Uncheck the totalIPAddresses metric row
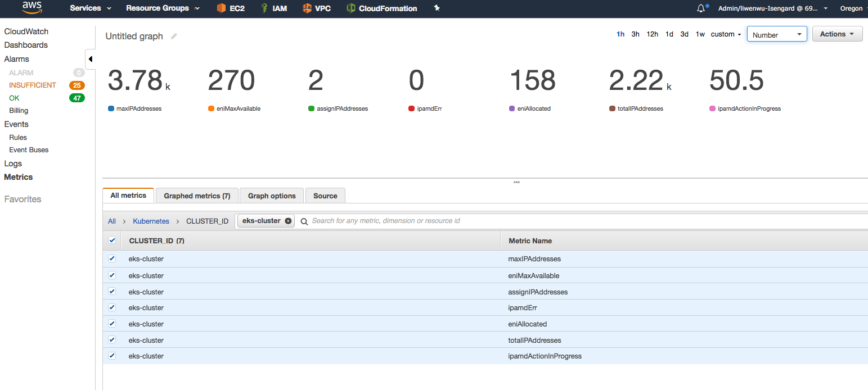Screen dimensions: 868x390 [x=112, y=339]
